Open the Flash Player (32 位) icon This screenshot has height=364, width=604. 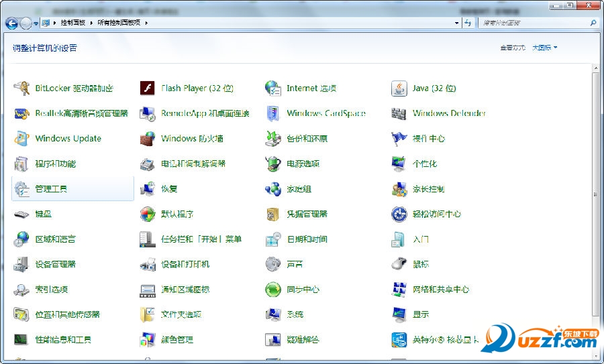tap(148, 88)
